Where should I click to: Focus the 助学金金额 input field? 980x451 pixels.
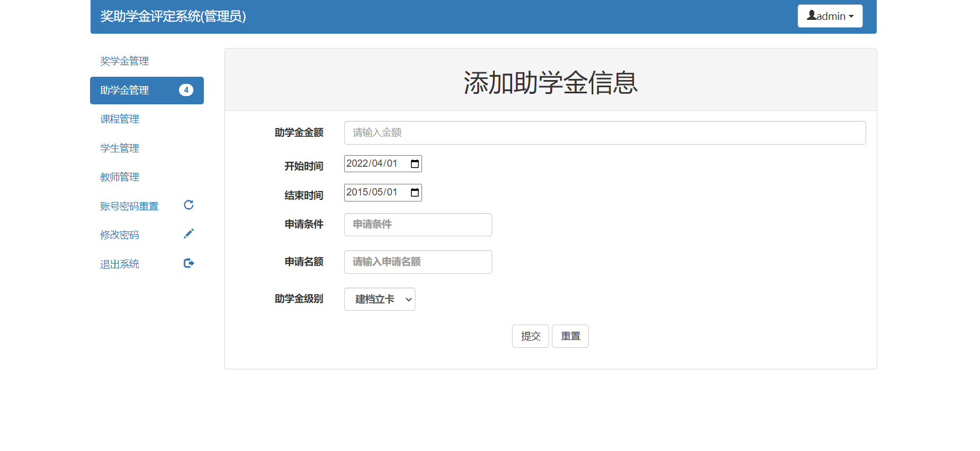(x=605, y=133)
